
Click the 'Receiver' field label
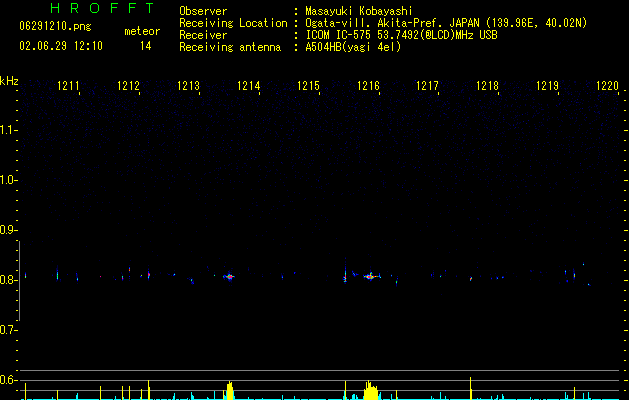coord(203,35)
